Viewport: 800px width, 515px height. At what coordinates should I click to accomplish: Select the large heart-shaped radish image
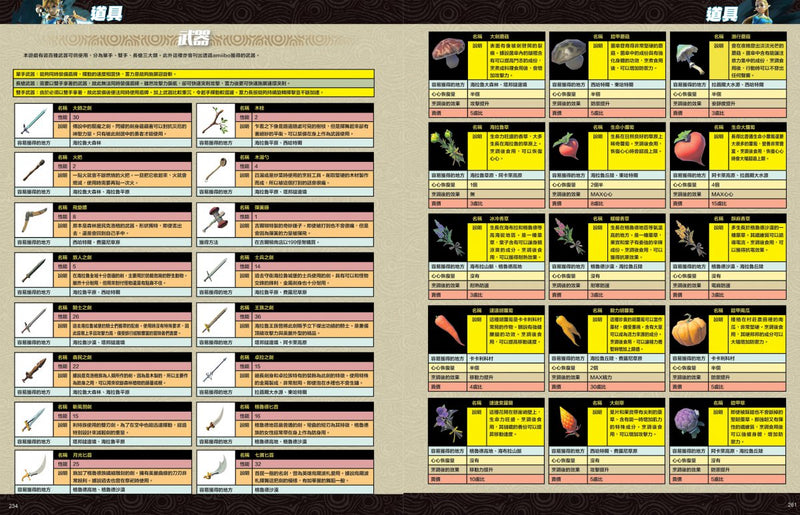(x=689, y=146)
